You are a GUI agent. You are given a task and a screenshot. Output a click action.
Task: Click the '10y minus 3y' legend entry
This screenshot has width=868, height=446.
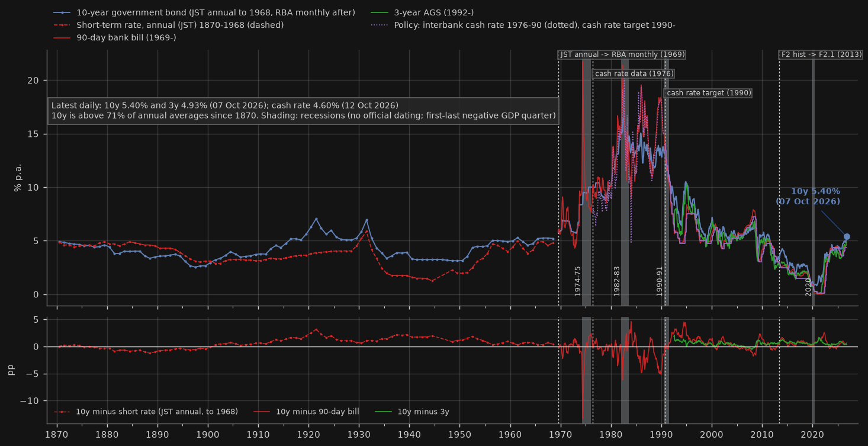[412, 412]
